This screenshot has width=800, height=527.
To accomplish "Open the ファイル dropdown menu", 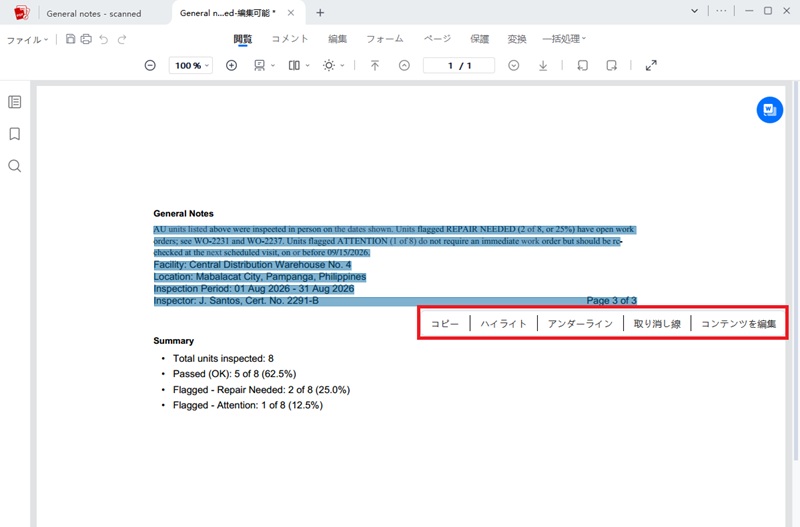I will point(27,40).
